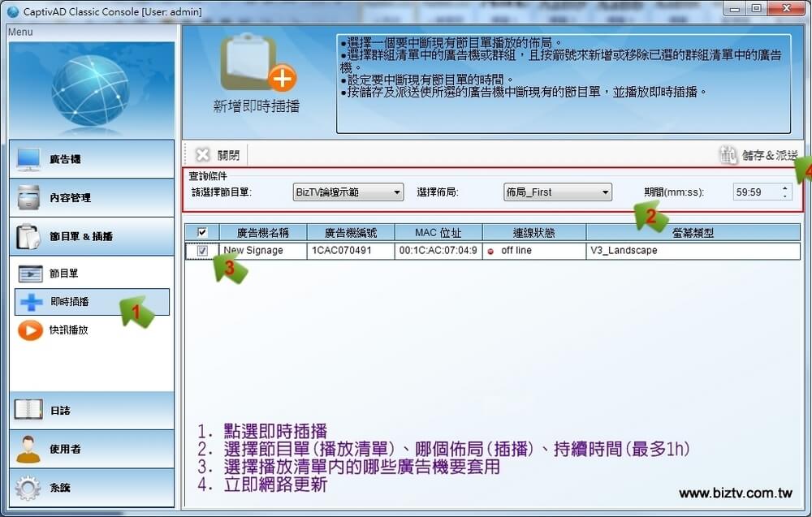Screen dimensions: 812x517
Task: Increase duration with the up spinner arrow
Action: tap(784, 188)
